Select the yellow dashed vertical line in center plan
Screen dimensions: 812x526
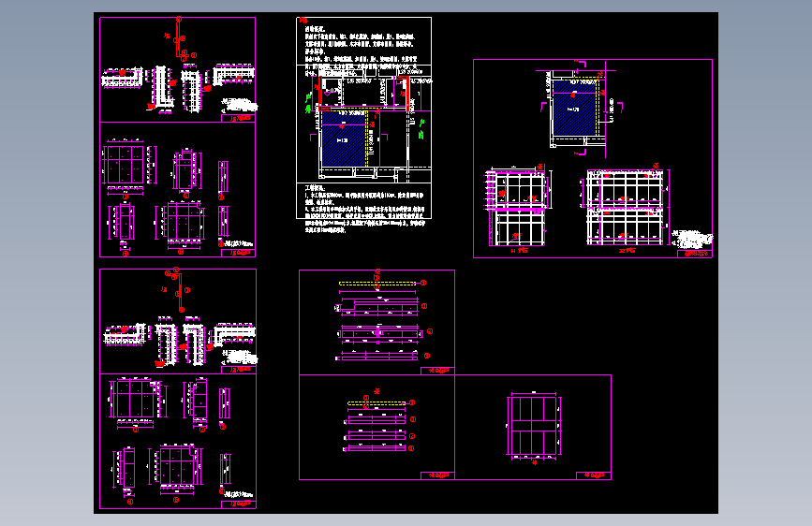[367, 139]
